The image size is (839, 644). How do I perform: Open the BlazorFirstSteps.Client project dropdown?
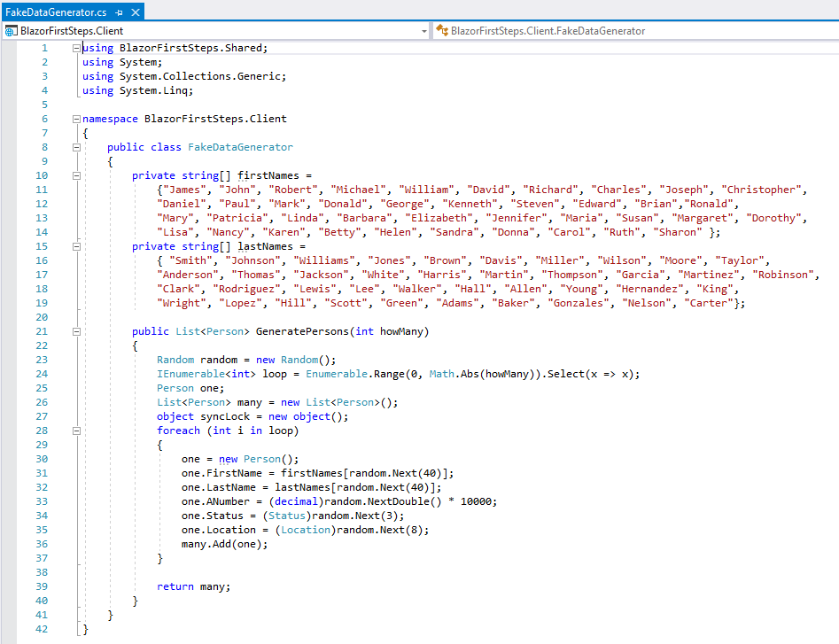(x=424, y=31)
